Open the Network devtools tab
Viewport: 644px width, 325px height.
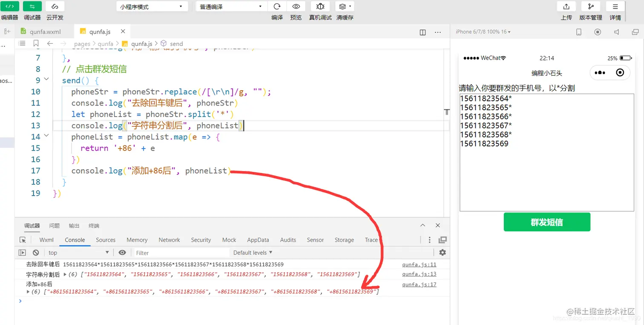[169, 240]
